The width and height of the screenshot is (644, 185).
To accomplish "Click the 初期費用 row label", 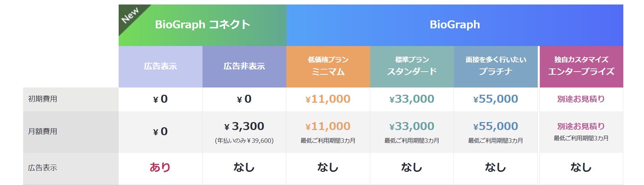I will pos(43,99).
